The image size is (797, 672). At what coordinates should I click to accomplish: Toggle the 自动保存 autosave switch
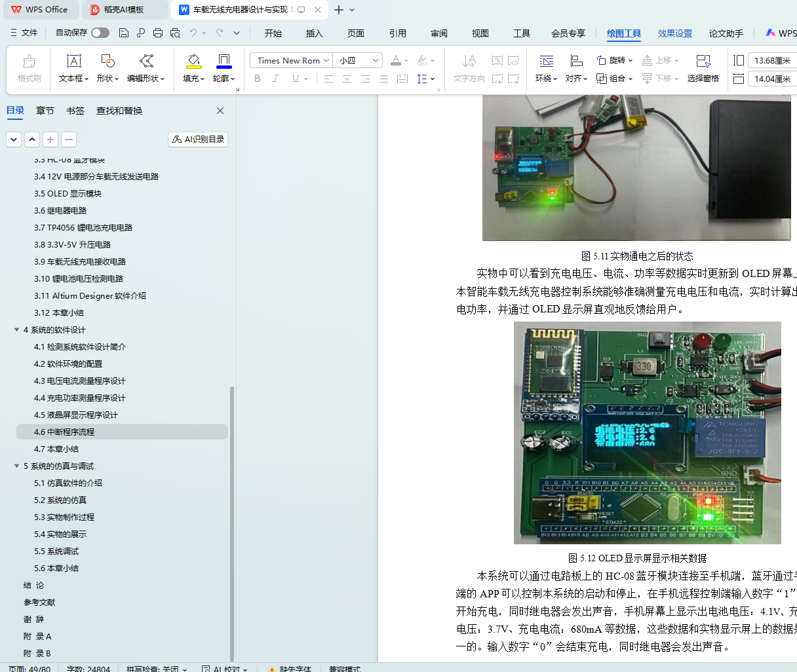[100, 33]
